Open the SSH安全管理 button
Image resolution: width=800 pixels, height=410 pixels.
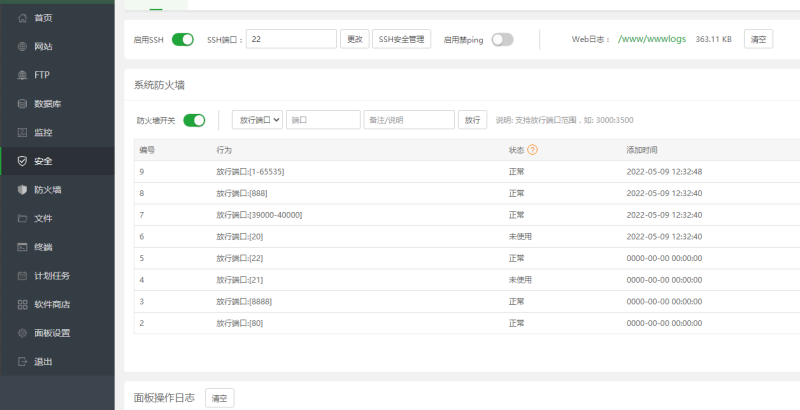[402, 39]
